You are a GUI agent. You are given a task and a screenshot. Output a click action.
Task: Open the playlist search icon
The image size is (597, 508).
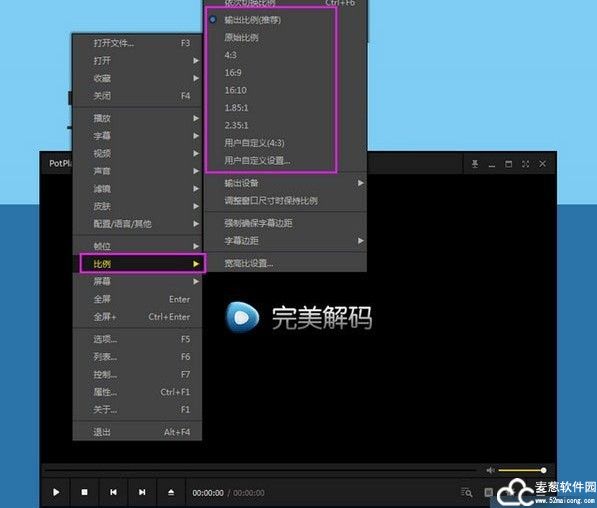pos(466,492)
